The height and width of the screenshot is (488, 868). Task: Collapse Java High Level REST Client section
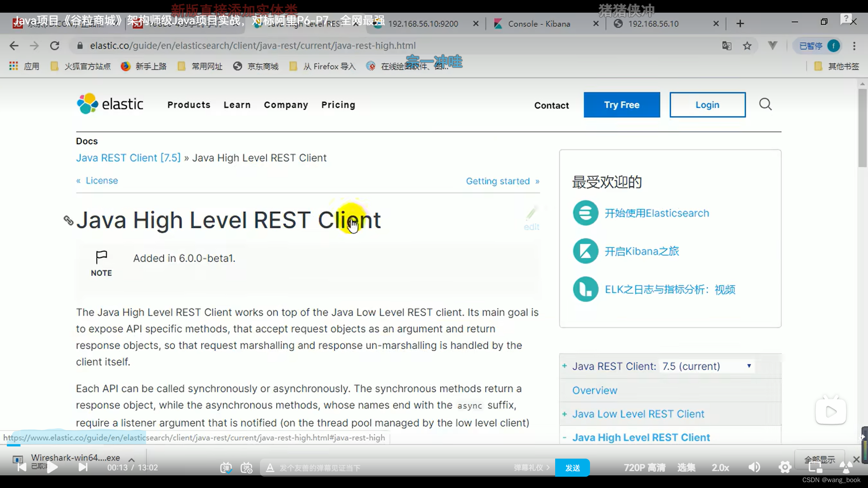tap(565, 437)
